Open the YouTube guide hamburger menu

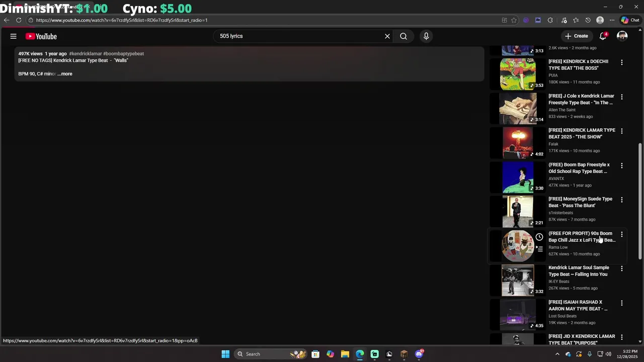pos(14,36)
